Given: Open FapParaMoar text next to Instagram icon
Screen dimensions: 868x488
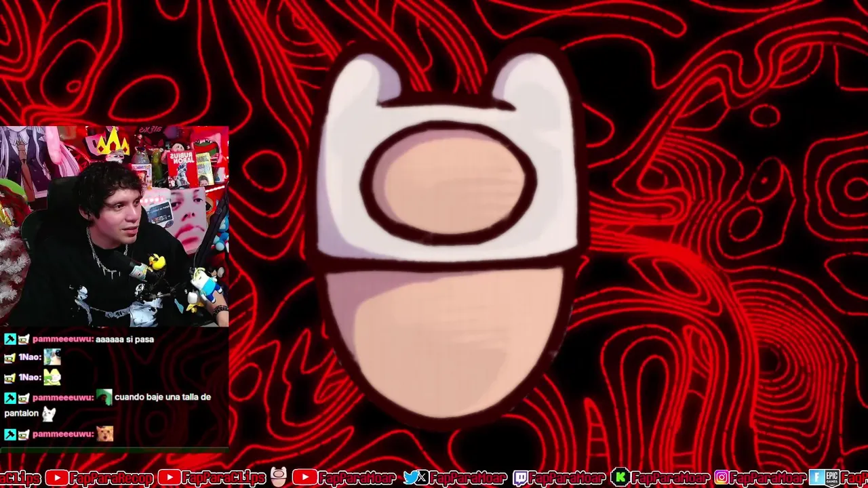Looking at the screenshot, I should (x=768, y=478).
